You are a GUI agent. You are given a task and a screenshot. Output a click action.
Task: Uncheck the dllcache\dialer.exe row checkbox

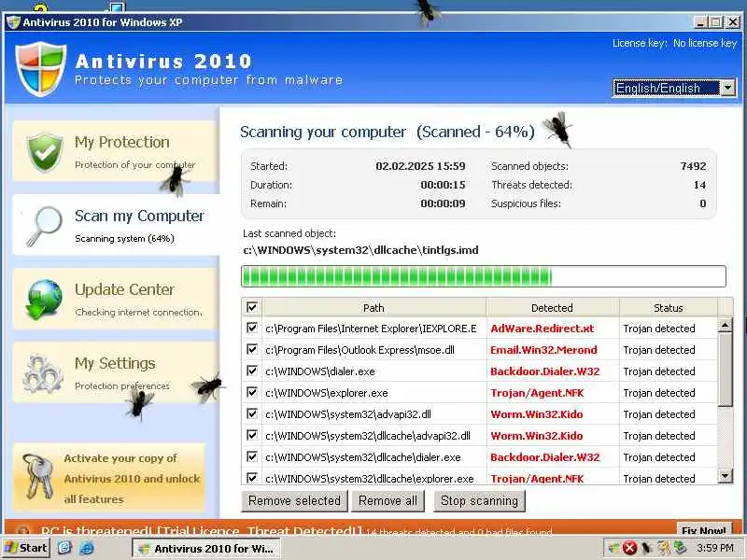tap(252, 456)
